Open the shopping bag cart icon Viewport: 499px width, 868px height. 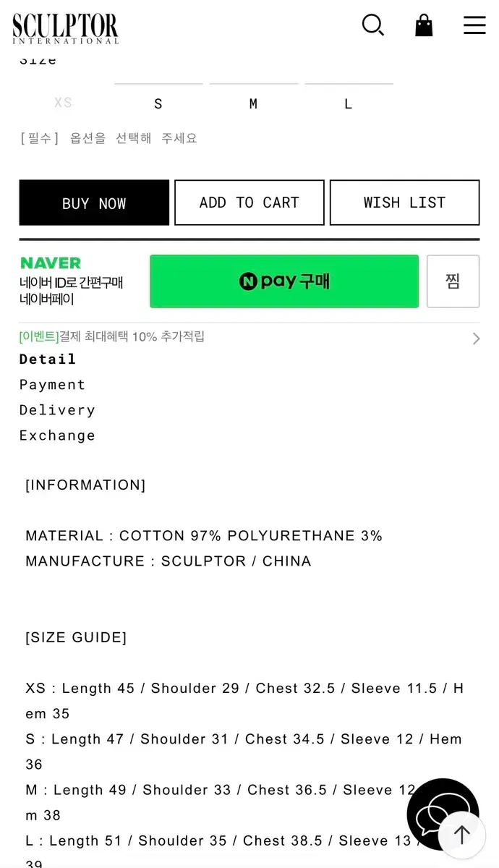[x=424, y=25]
